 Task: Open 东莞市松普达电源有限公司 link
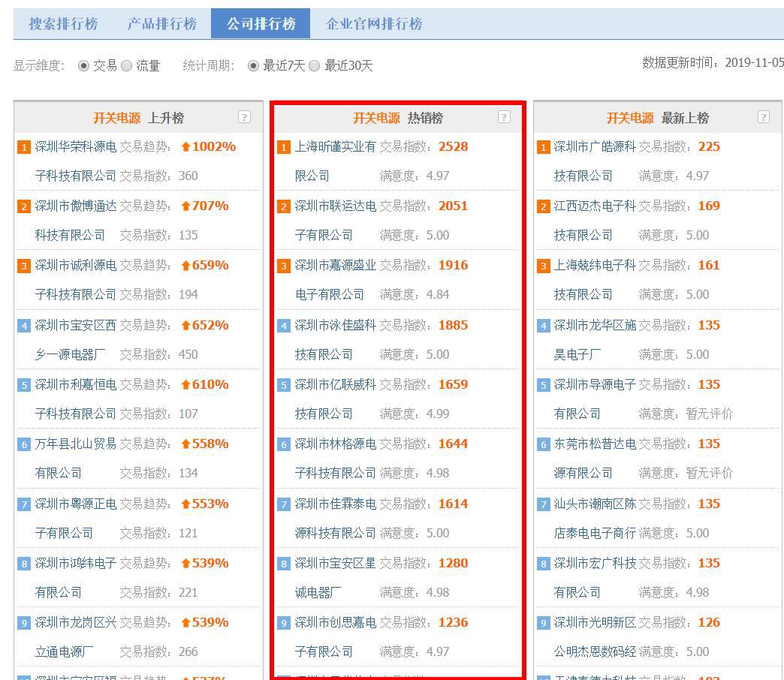(595, 458)
